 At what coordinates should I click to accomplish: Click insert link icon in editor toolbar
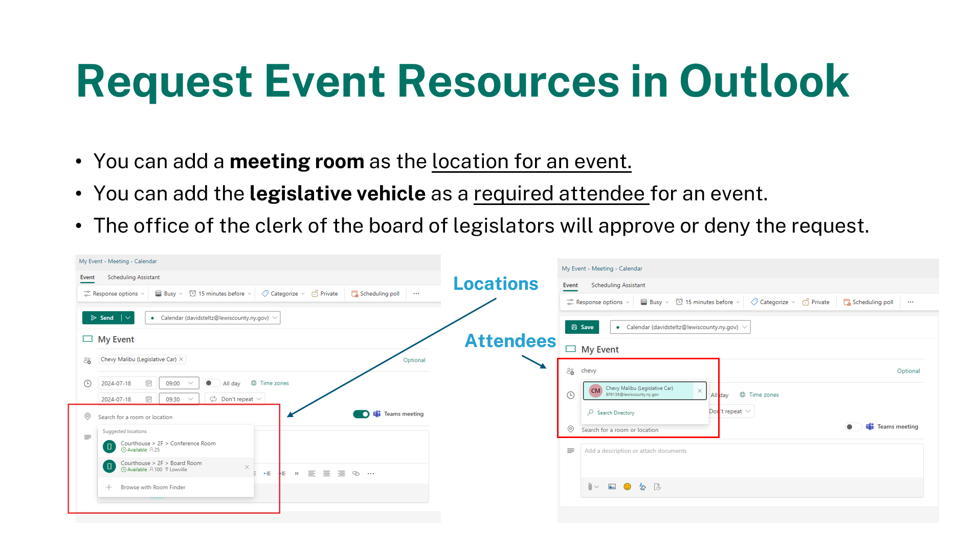[x=356, y=474]
